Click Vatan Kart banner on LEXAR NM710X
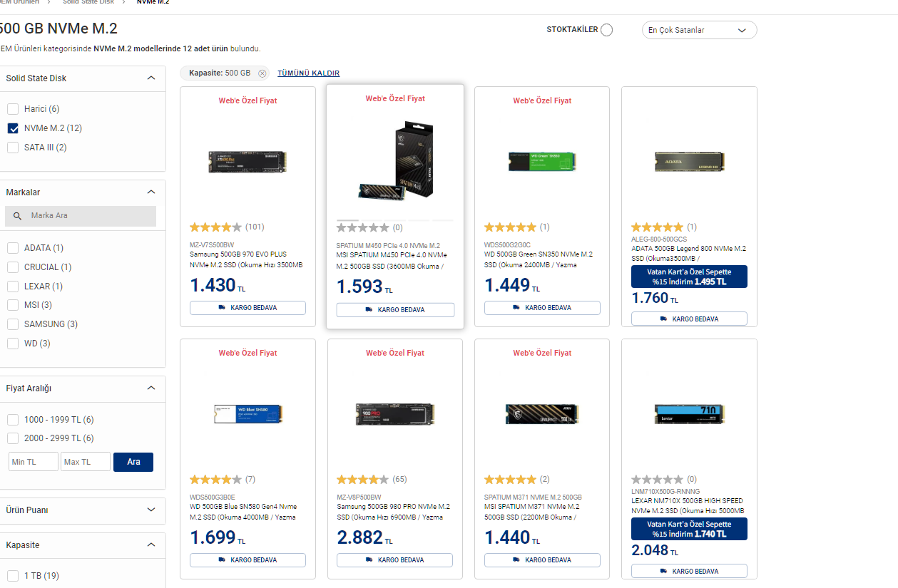 pos(689,529)
